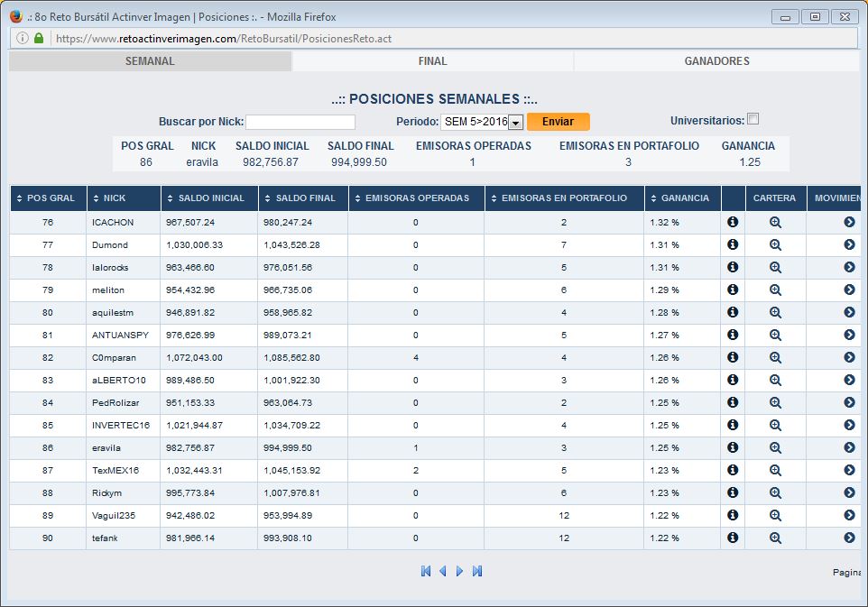Go to the next results page
The height and width of the screenshot is (607, 868).
pyautogui.click(x=459, y=571)
